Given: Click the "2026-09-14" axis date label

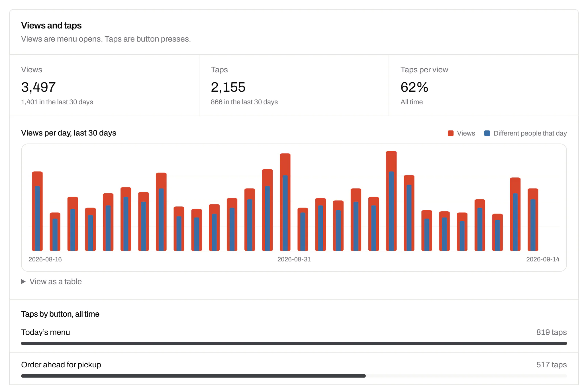Looking at the screenshot, I should coord(543,259).
